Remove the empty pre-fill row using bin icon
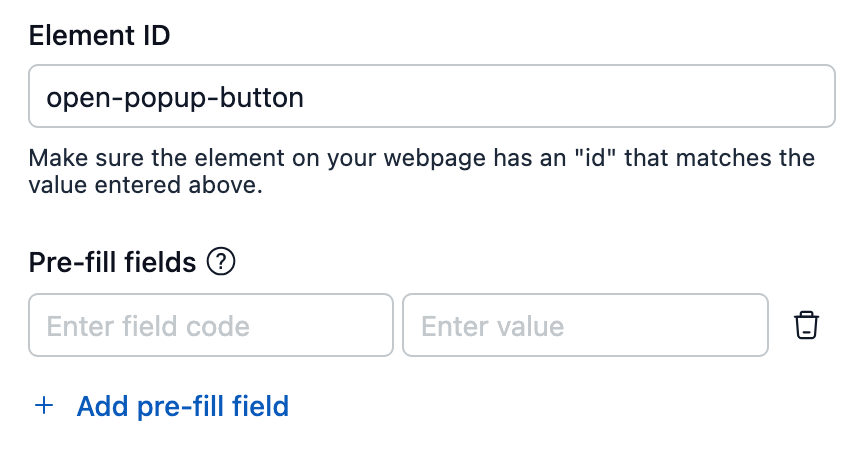The image size is (860, 452). click(806, 325)
